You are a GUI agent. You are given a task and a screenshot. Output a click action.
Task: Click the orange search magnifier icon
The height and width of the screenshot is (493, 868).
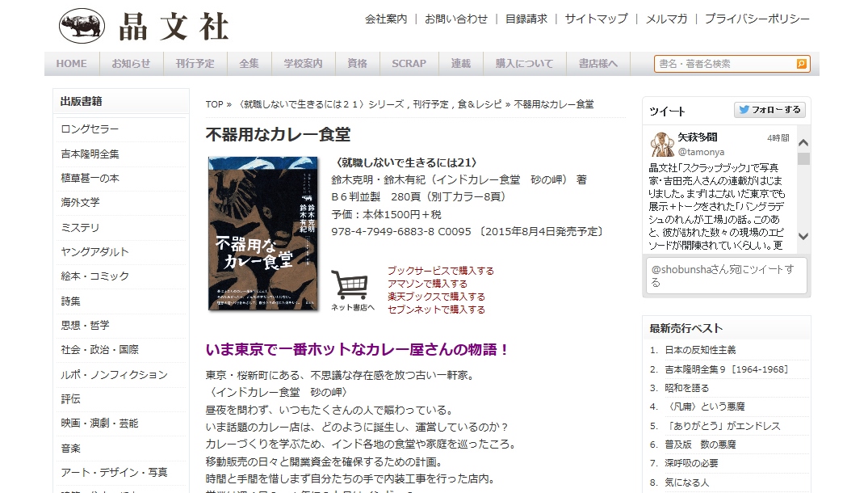[x=801, y=64]
